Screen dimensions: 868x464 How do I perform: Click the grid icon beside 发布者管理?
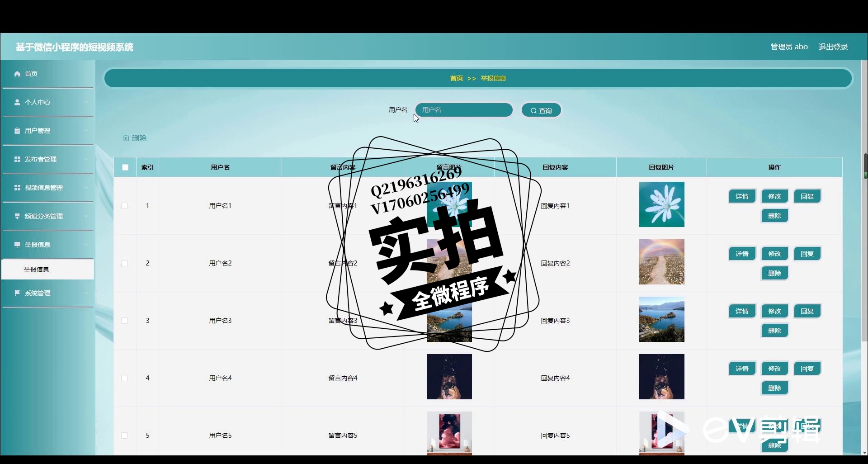point(17,159)
